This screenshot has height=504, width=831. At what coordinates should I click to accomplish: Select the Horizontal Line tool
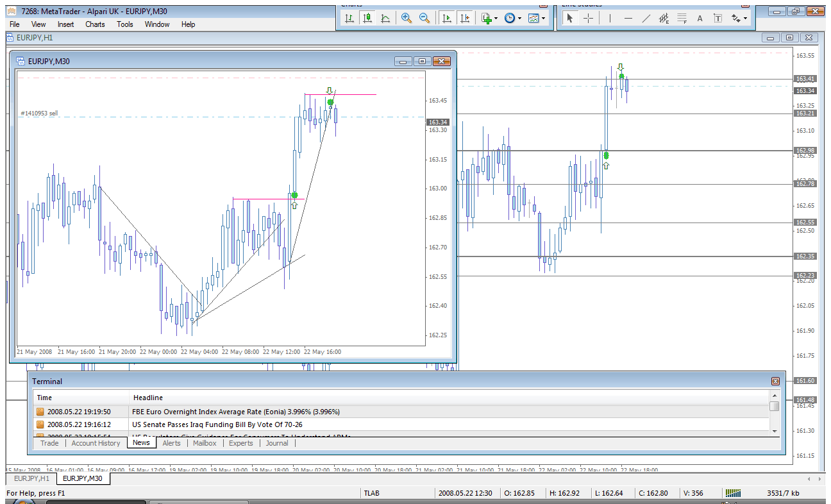(628, 19)
